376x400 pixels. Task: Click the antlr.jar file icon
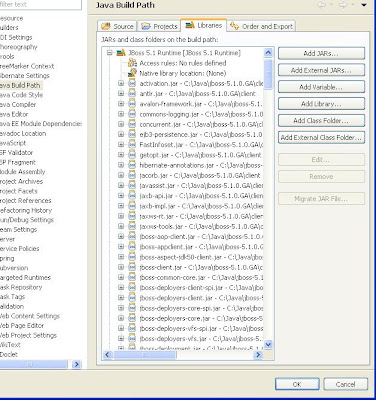132,94
